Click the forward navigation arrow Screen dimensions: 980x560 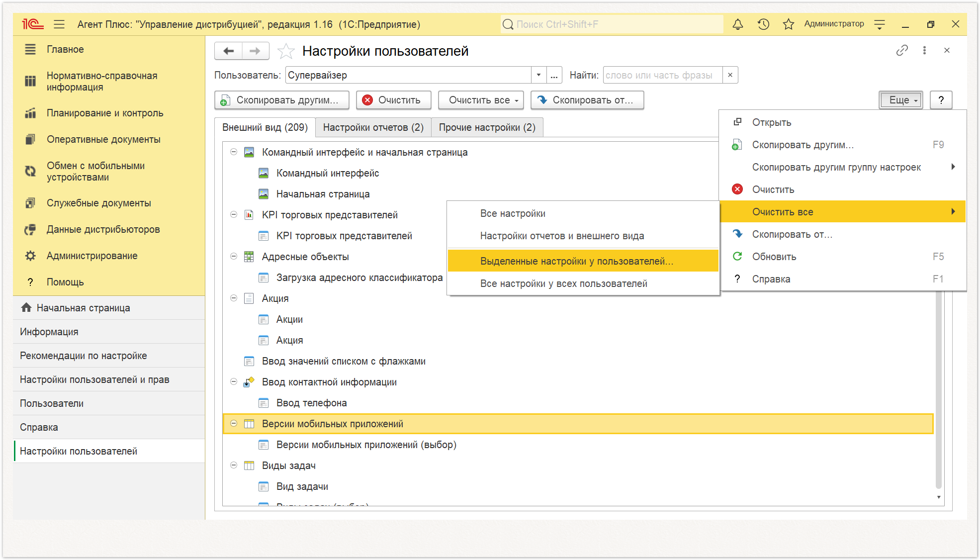[255, 51]
